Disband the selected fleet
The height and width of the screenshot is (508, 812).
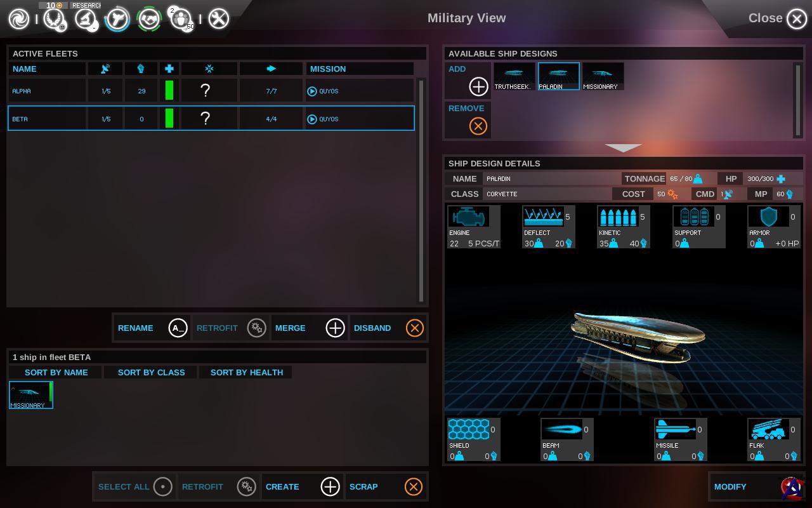(x=388, y=328)
